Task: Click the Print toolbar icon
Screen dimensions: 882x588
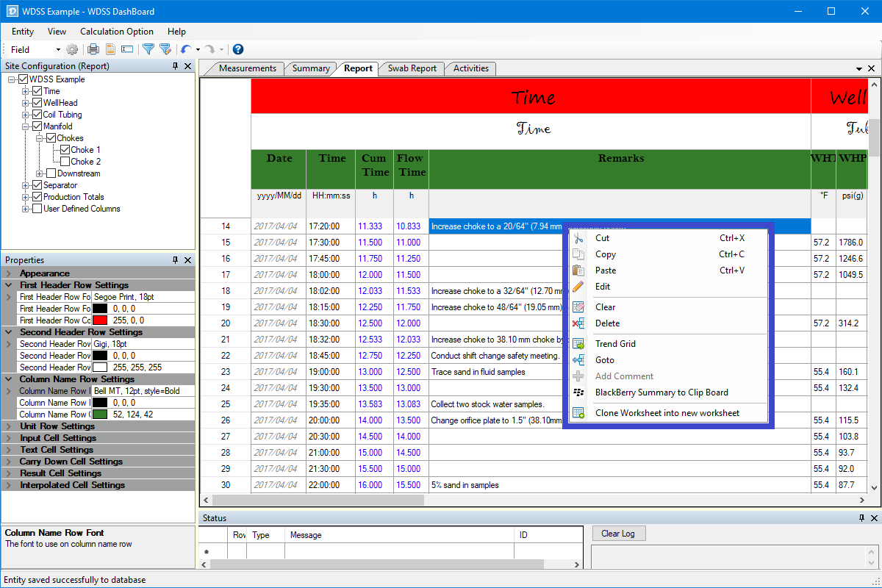Action: pos(93,49)
